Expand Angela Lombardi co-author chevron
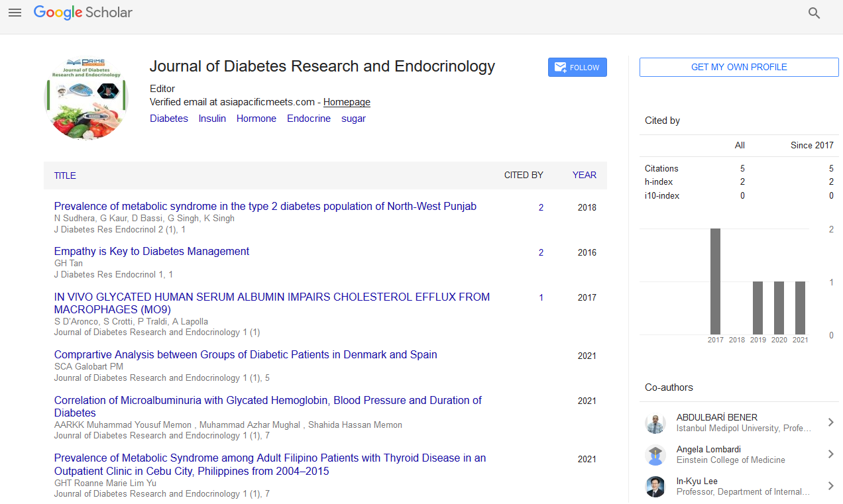Image resolution: width=843 pixels, height=504 pixels. point(830,454)
